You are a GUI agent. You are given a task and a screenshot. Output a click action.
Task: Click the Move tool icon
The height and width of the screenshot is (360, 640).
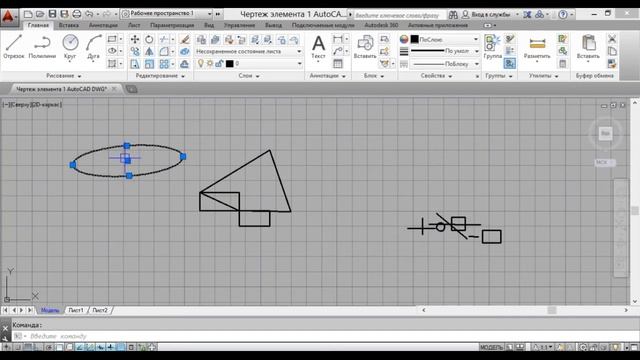tap(135, 39)
